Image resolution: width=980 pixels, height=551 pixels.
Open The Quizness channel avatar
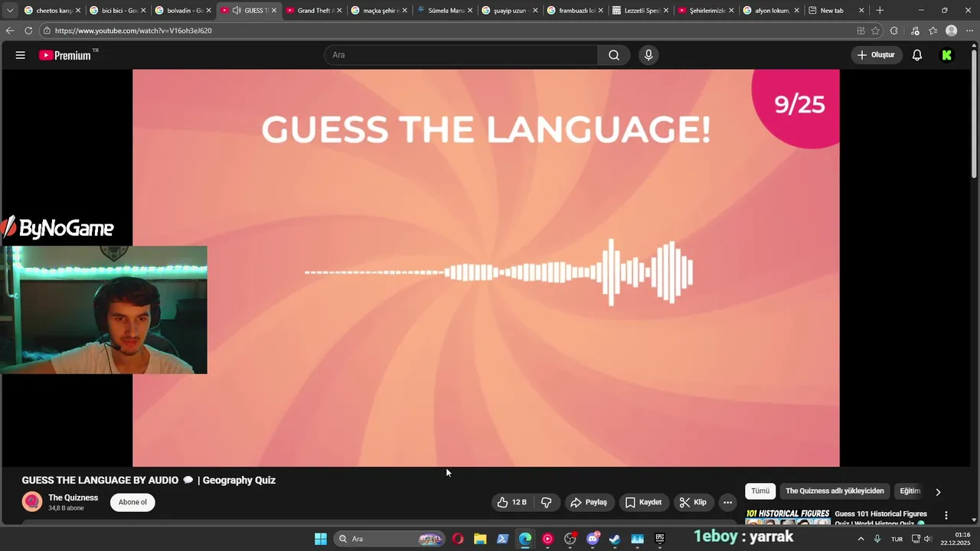click(32, 502)
